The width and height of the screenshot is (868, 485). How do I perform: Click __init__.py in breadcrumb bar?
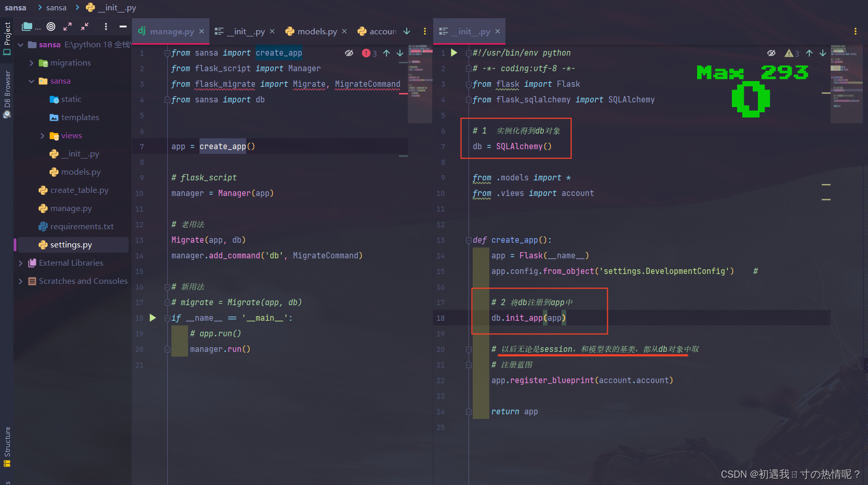112,8
